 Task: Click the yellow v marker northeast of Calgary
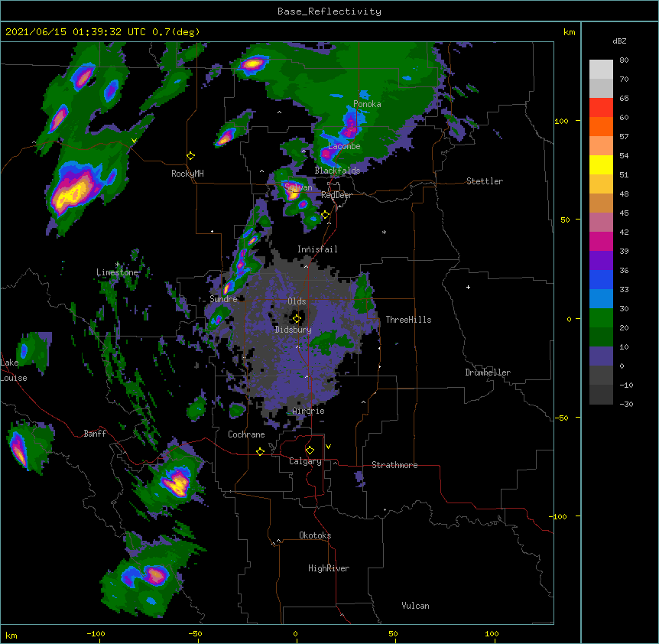coord(328,447)
